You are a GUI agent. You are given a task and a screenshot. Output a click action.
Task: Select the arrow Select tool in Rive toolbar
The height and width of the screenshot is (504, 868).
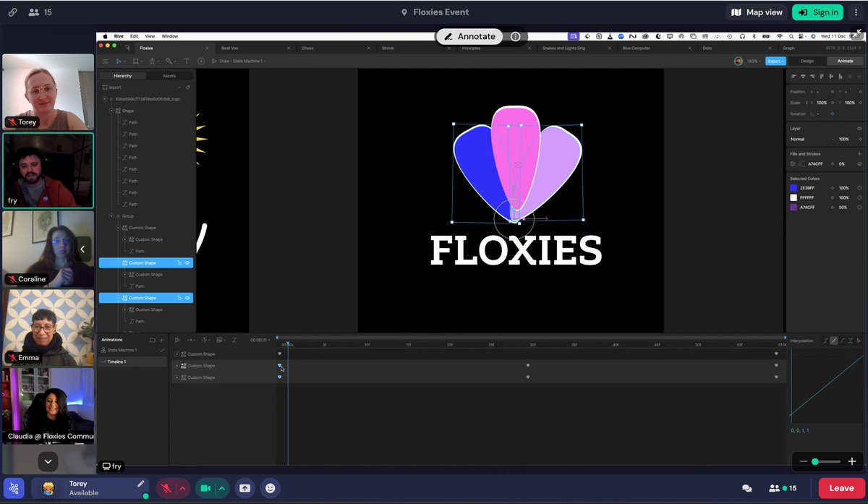tap(119, 61)
